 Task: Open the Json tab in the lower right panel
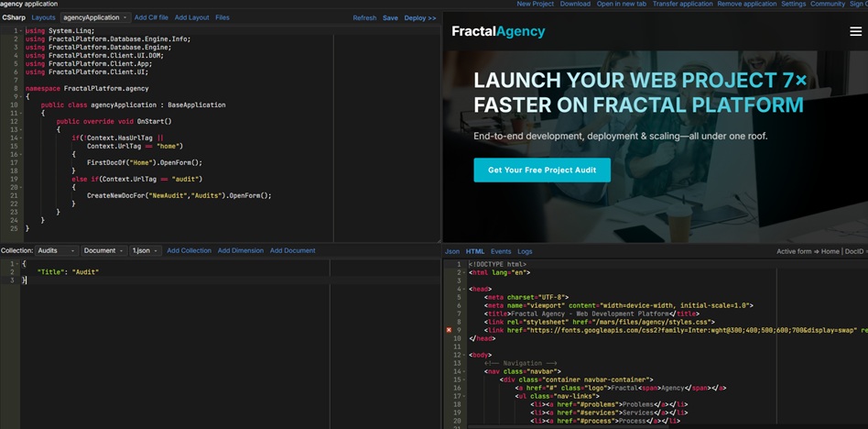tap(452, 252)
